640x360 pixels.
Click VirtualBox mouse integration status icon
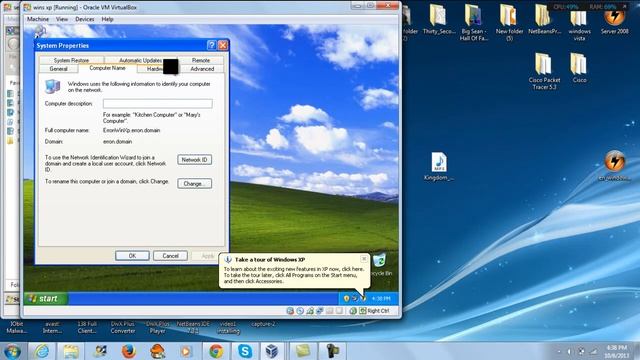click(353, 311)
